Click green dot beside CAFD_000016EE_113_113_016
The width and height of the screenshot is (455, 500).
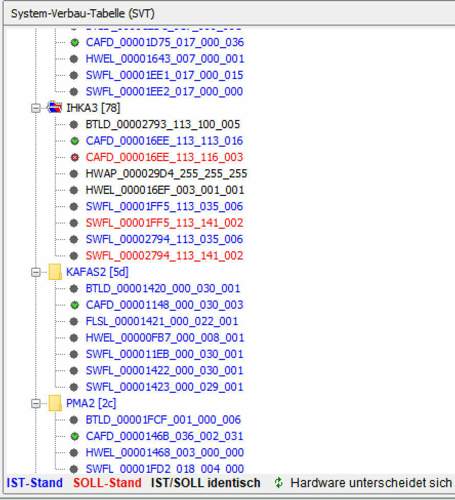pos(75,141)
